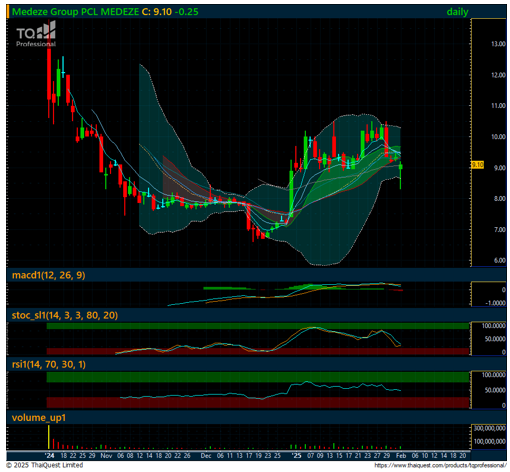
Task: Click the '25 label on date axis
Action: (x=296, y=456)
